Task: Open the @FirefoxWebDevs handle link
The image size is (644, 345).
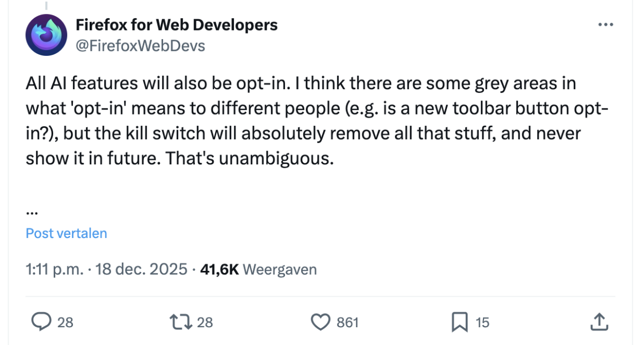Action: pyautogui.click(x=140, y=46)
